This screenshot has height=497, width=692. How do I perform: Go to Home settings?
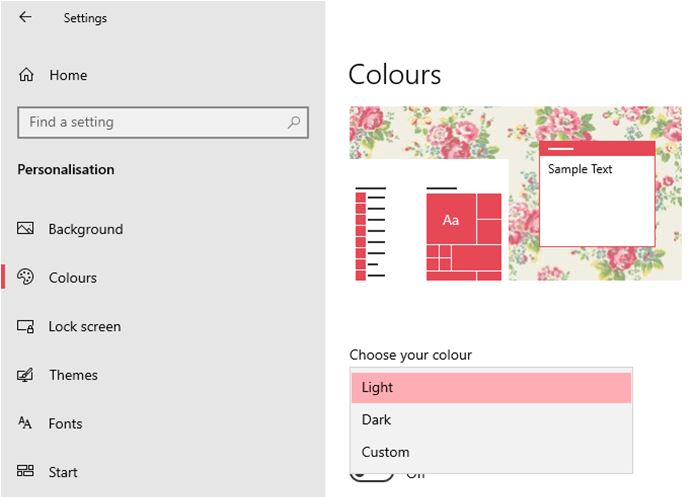click(67, 75)
